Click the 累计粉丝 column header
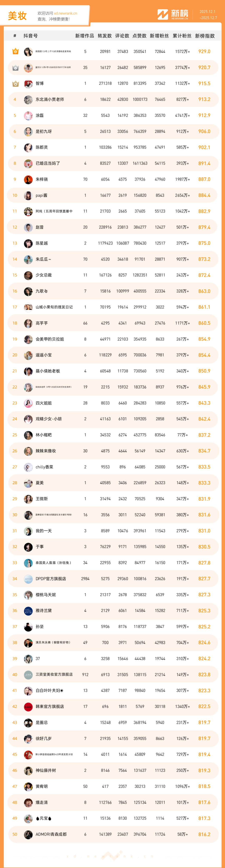225x868 pixels. click(x=182, y=36)
